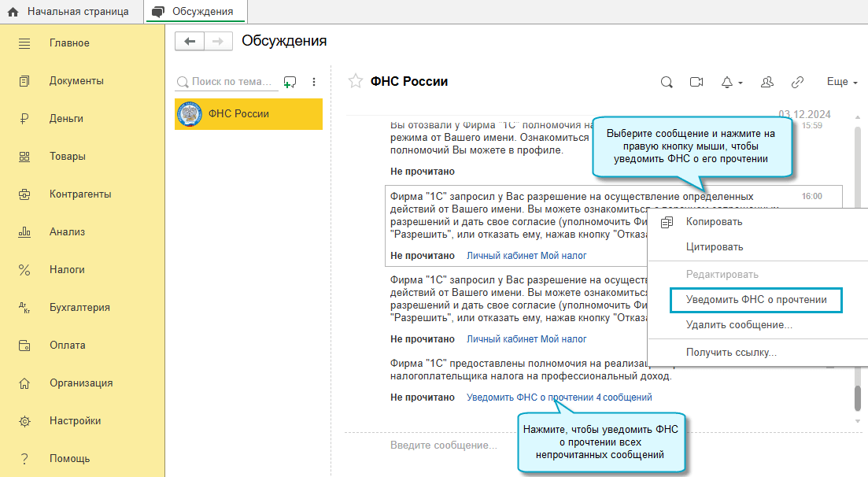
Task: Click the Копировать icon in the context menu
Action: [x=667, y=222]
